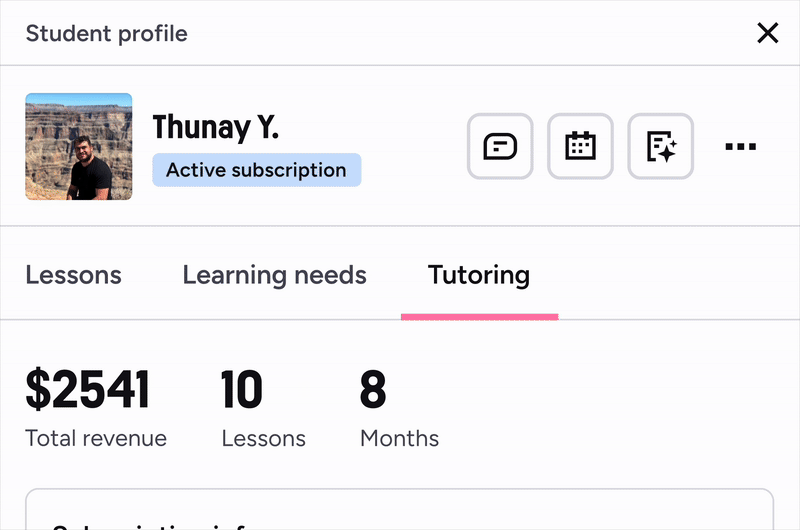Click the $2541 revenue figure

[88, 389]
